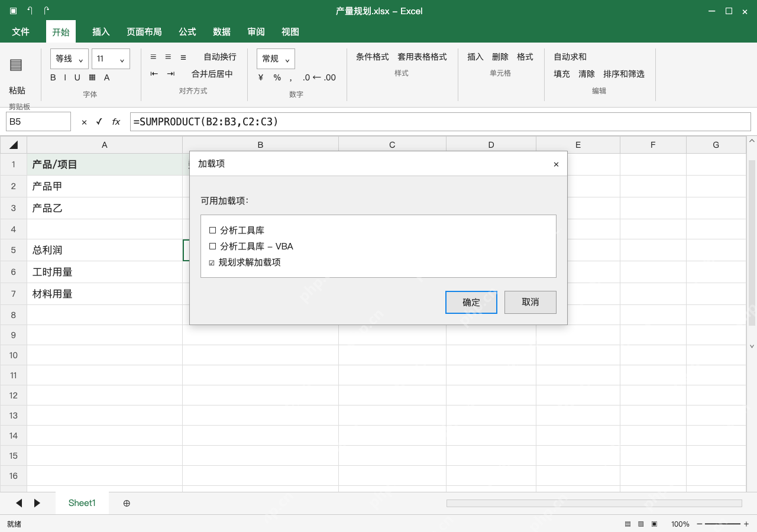Click 自动求和 in the editing group

click(570, 57)
